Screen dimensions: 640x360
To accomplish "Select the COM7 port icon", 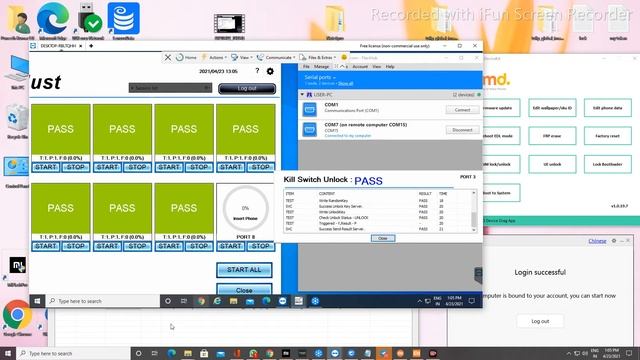I will (309, 130).
